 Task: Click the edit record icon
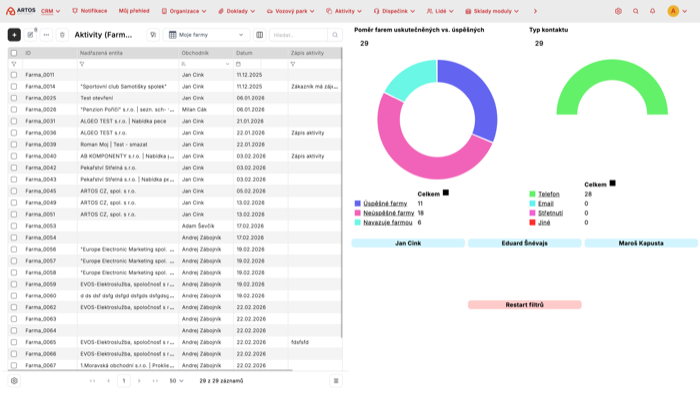[30, 35]
